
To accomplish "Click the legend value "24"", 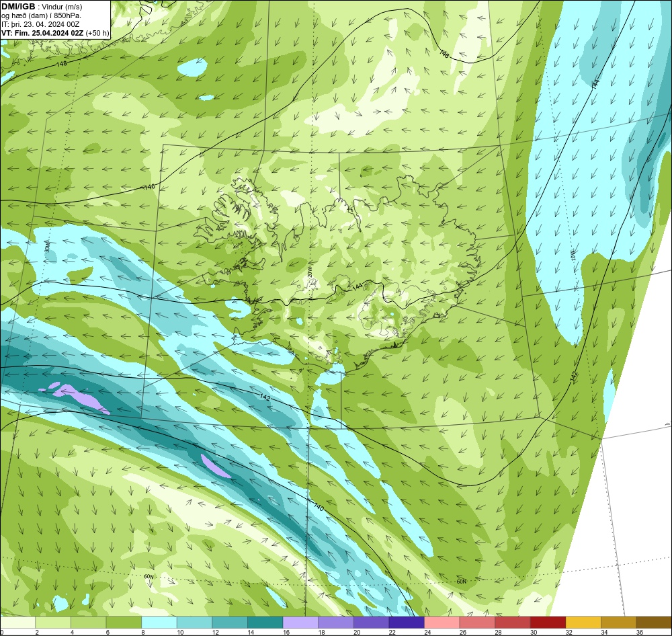I will (x=427, y=632).
